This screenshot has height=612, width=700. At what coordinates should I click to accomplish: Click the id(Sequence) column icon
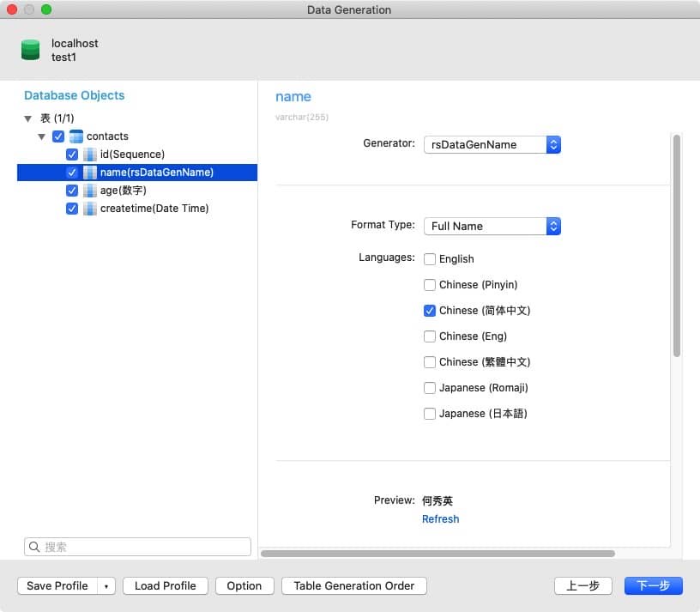(90, 155)
